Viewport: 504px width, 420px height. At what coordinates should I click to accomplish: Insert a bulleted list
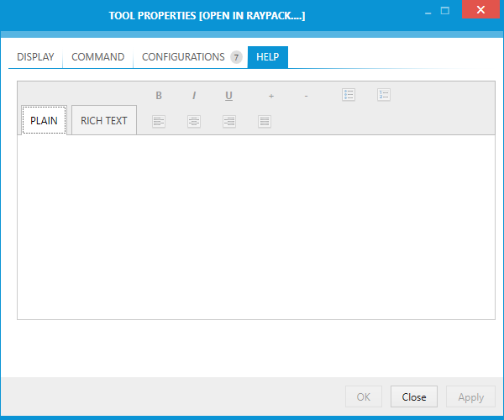[349, 95]
